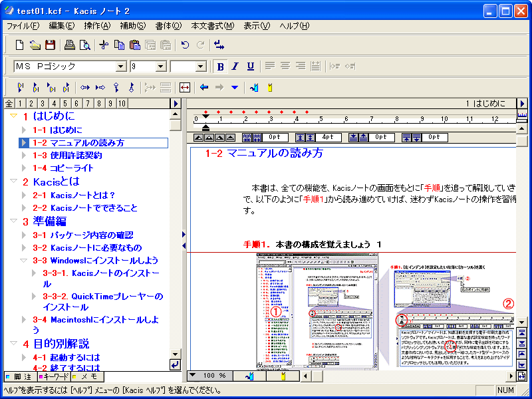Viewport: 532px width, 399px height.
Task: Copy selection with the copy icon
Action: pyautogui.click(x=119, y=45)
